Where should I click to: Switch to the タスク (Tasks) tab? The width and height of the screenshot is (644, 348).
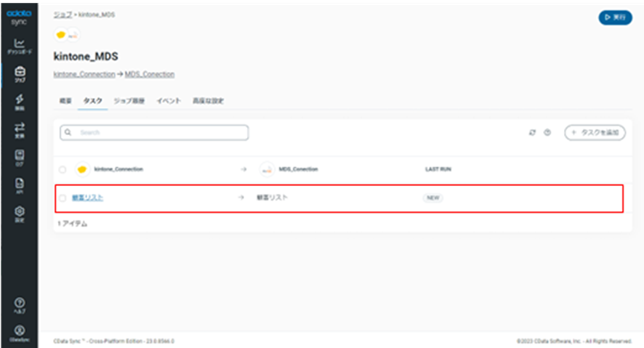pyautogui.click(x=93, y=101)
